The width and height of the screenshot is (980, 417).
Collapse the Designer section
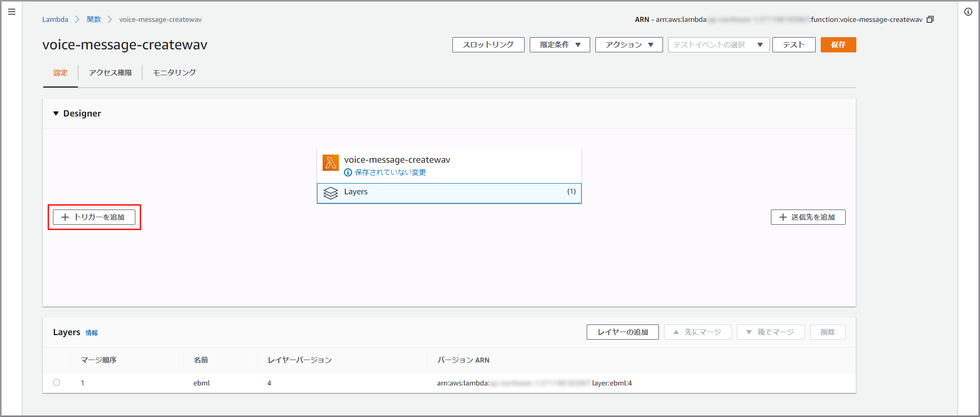[56, 113]
